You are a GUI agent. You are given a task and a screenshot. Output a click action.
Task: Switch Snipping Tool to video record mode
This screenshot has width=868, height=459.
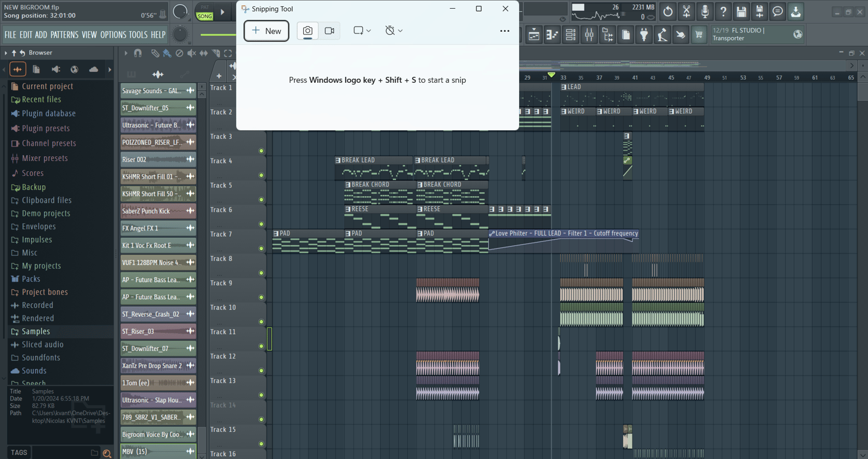(329, 31)
